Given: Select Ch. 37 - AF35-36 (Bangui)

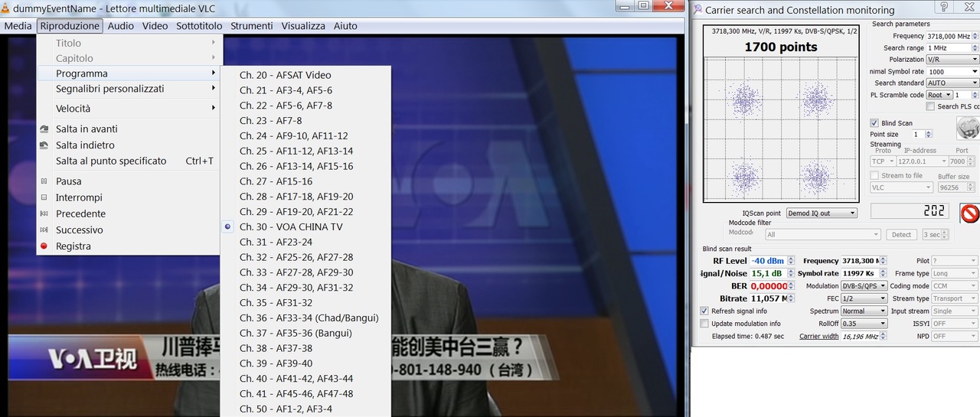Looking at the screenshot, I should (x=305, y=333).
